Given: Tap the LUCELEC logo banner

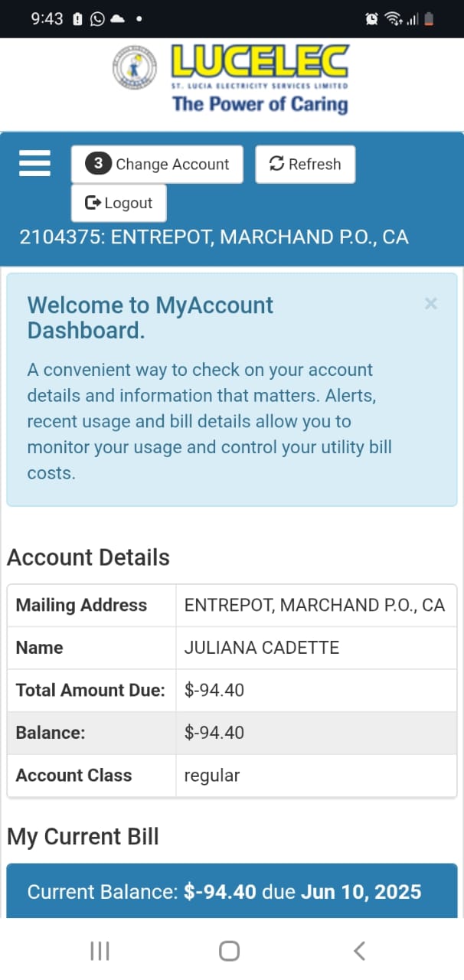Looking at the screenshot, I should tap(231, 79).
